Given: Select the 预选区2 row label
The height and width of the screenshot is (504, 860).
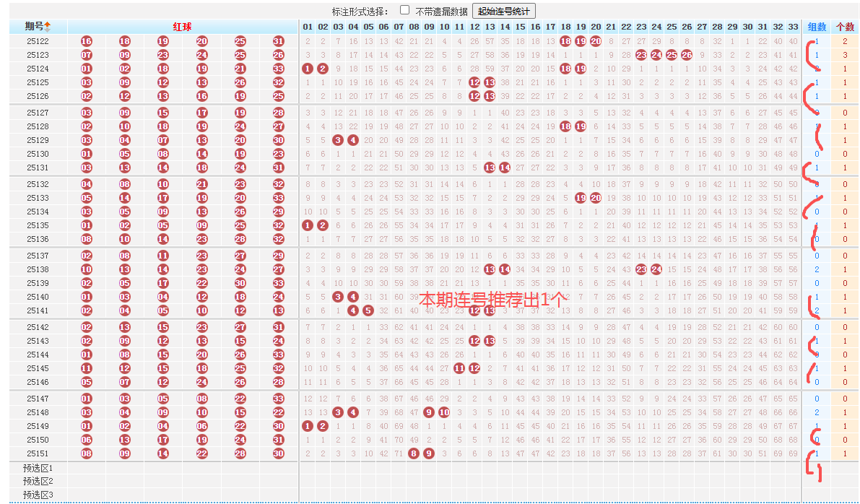Looking at the screenshot, I should tap(38, 481).
